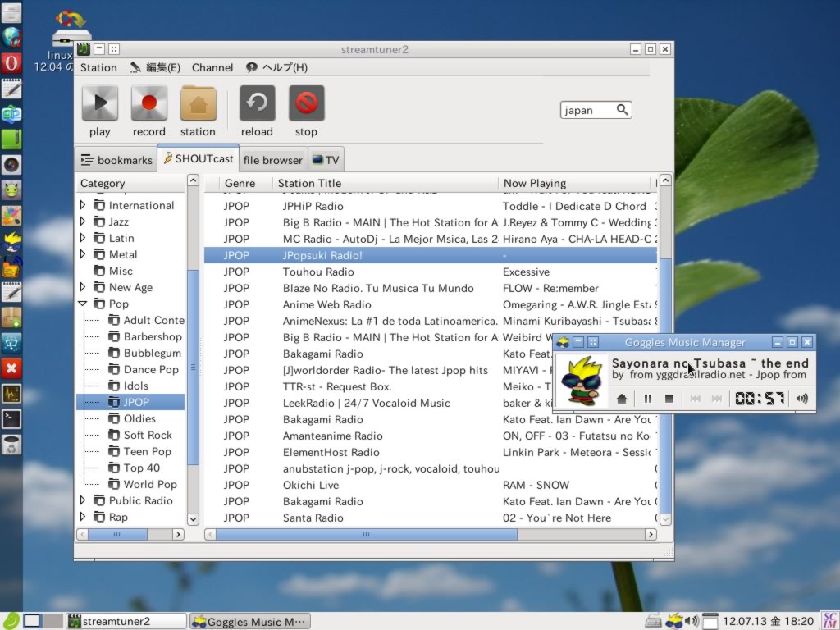Click the album art thumbnail in Goggles
The image size is (840, 630).
pos(582,381)
